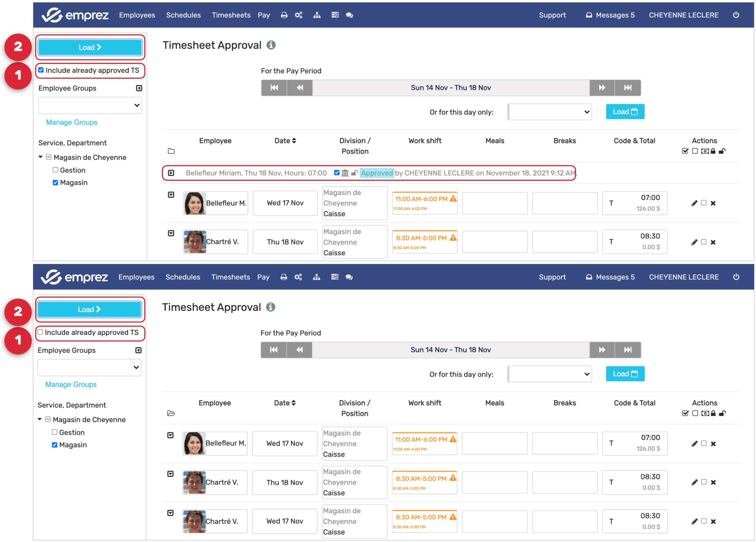756x542 pixels.
Task: Click bank icon in approved Bellefleur Miriam row
Action: point(345,173)
